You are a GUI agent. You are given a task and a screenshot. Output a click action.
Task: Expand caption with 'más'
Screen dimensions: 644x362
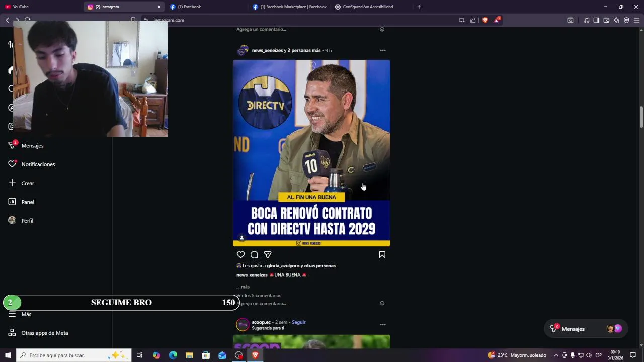point(245,287)
